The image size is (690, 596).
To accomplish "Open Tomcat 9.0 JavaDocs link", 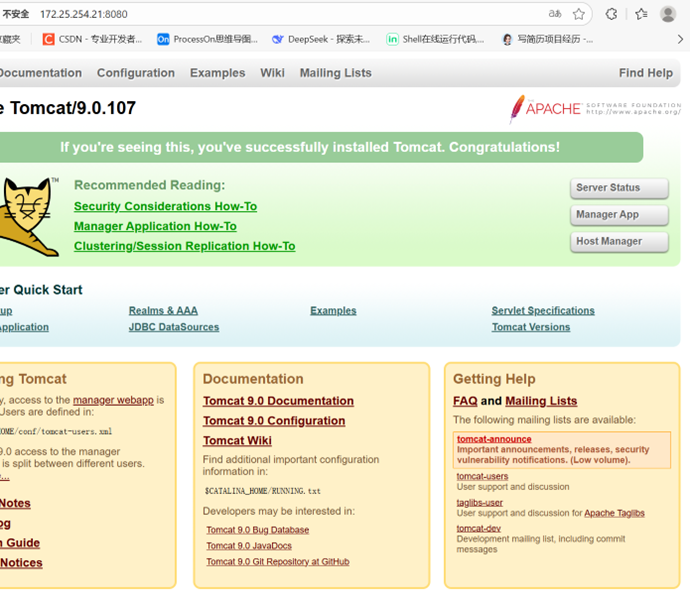I will [x=249, y=546].
